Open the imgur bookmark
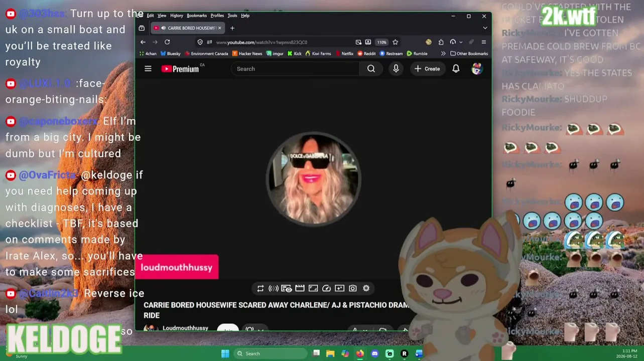 [x=275, y=54]
